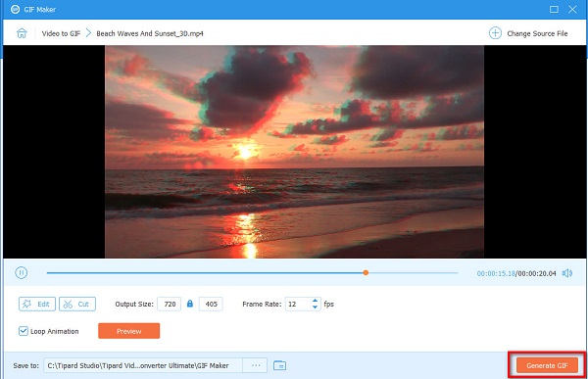Click the GIF Maker app logo
Image resolution: width=588 pixels, height=379 pixels.
pyautogui.click(x=15, y=9)
